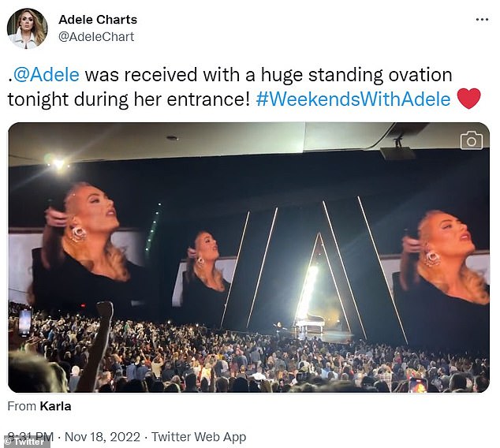Open the tweet's more options menu
The image size is (500, 448).
pos(481,19)
